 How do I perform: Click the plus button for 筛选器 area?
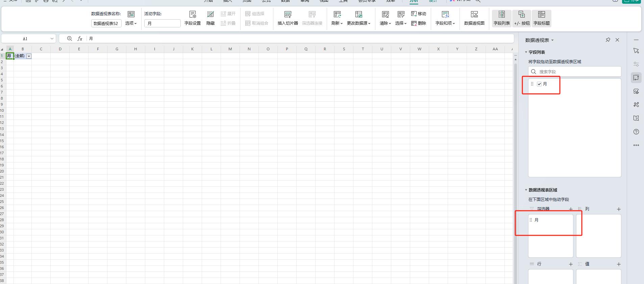571,209
